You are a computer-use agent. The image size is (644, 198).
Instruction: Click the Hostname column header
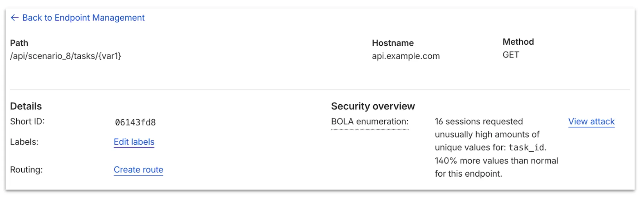(x=393, y=43)
